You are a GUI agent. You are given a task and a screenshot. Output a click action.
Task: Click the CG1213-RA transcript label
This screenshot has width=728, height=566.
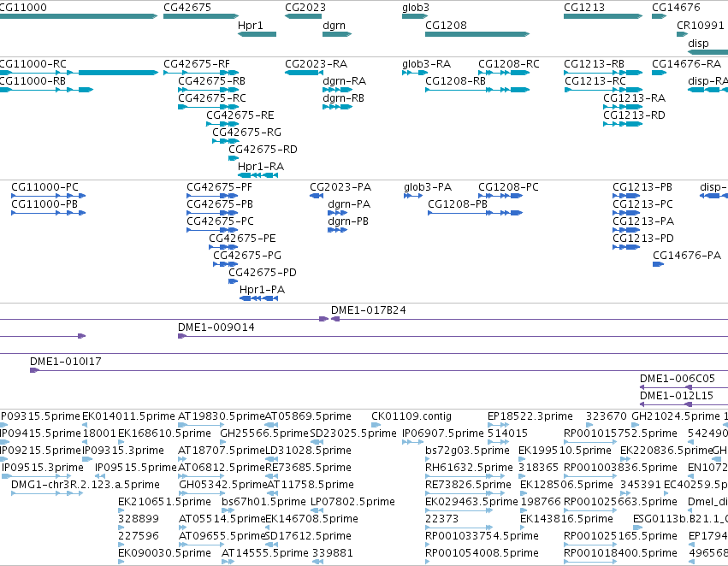click(634, 97)
